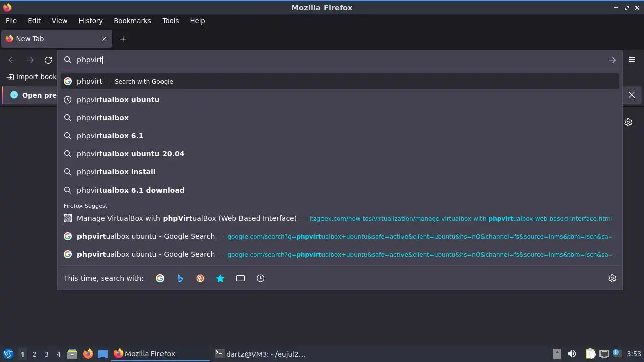Switch to virtual desktop 1
This screenshot has height=362, width=644.
point(22,354)
